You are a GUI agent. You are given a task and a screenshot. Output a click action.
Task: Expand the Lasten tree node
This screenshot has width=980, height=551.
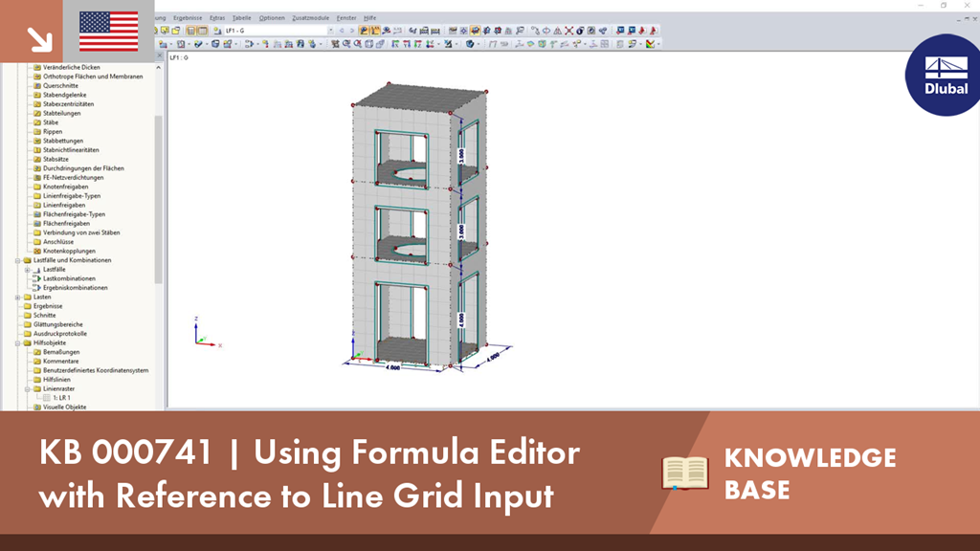17,298
